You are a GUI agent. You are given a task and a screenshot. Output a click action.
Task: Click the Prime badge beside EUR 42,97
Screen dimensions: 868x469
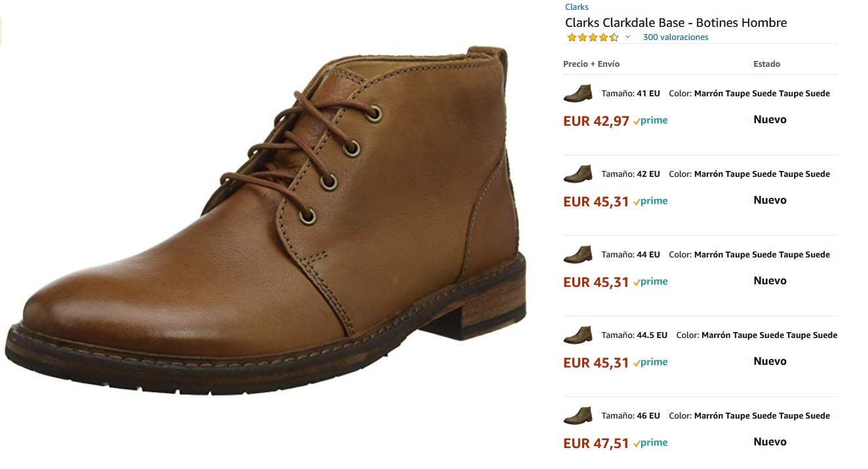click(650, 121)
